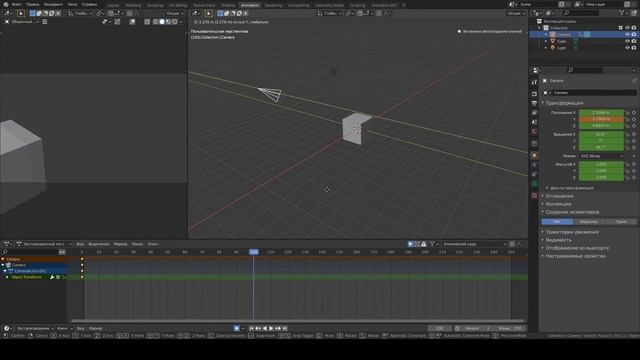Open Объектный mode dropdown in left viewport
The height and width of the screenshot is (360, 640).
[x=21, y=22]
